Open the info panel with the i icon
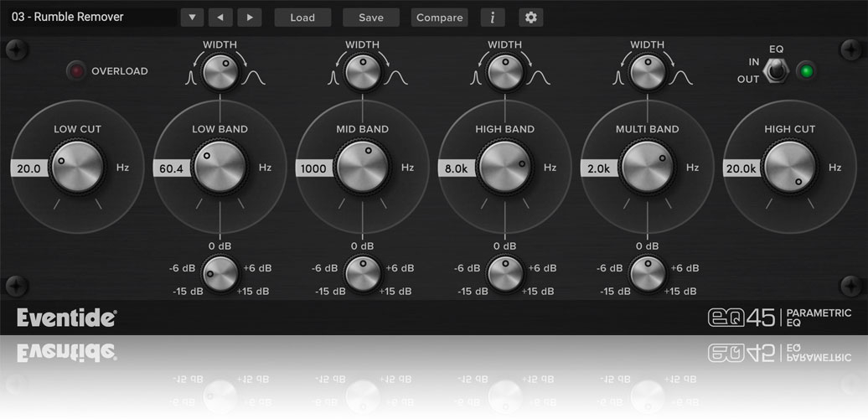The height and width of the screenshot is (419, 868). click(493, 18)
